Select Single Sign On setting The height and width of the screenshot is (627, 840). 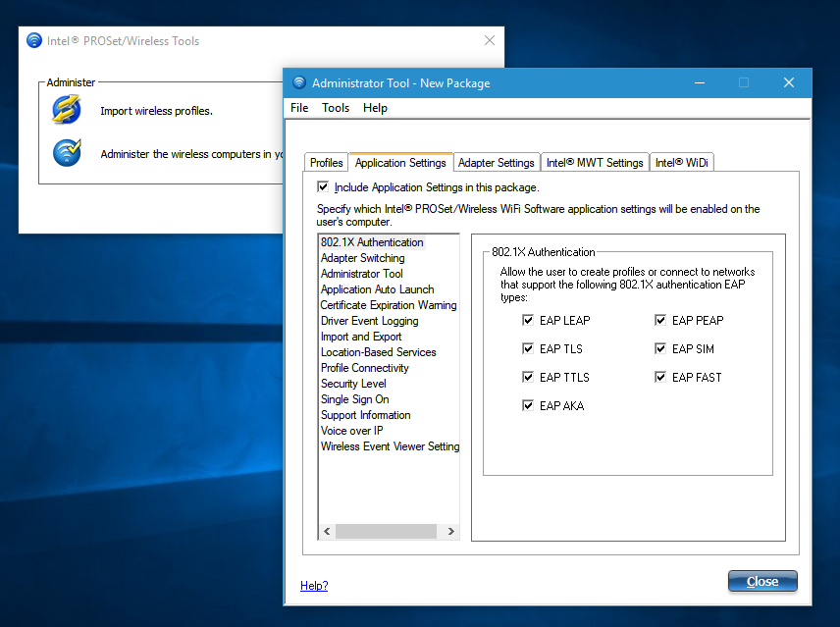point(354,399)
